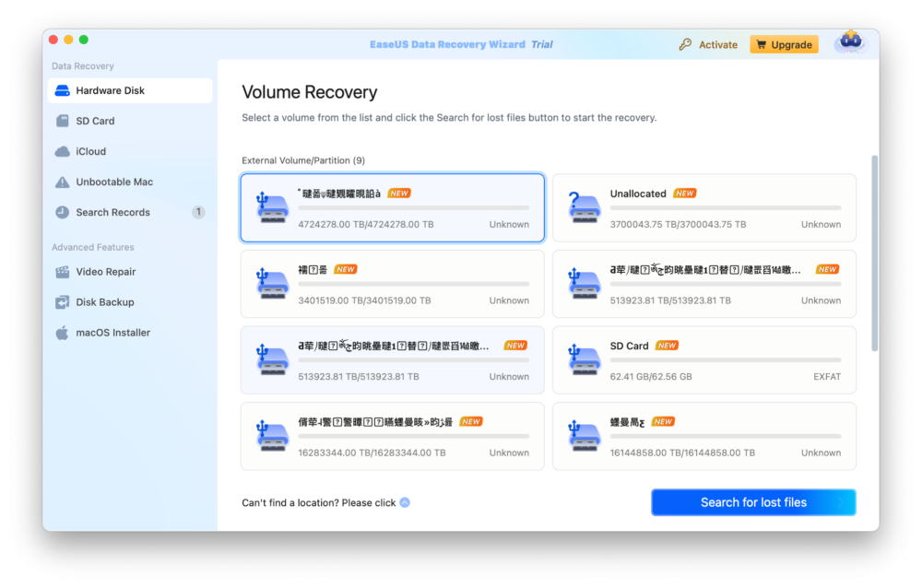Screen dimensions: 922x588
Task: Click the arrow on Search for lost files
Action: [x=841, y=502]
